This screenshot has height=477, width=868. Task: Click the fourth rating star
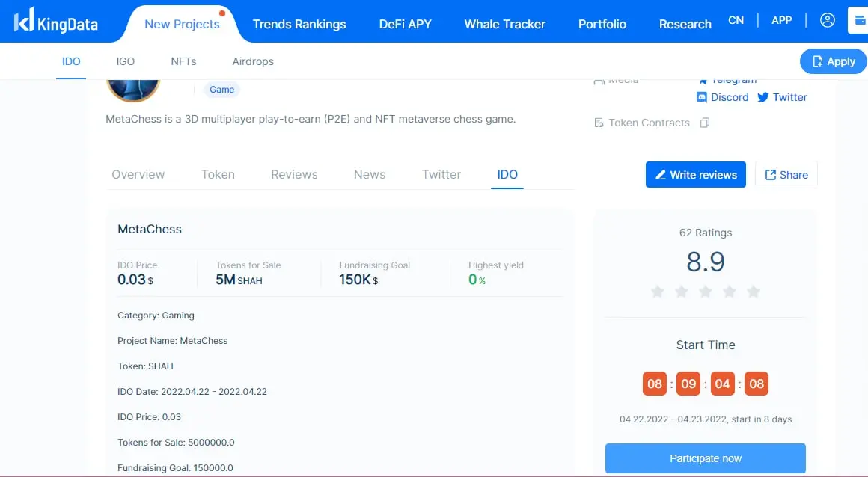730,291
